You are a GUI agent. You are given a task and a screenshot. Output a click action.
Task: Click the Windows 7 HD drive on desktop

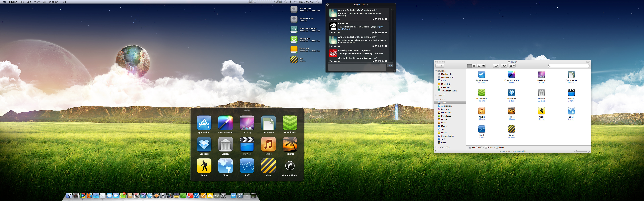pyautogui.click(x=294, y=19)
